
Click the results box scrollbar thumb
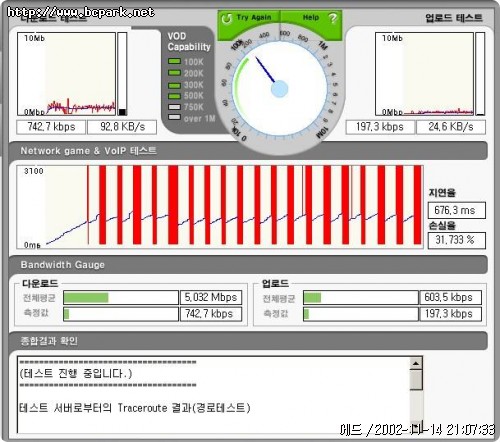coord(416,380)
